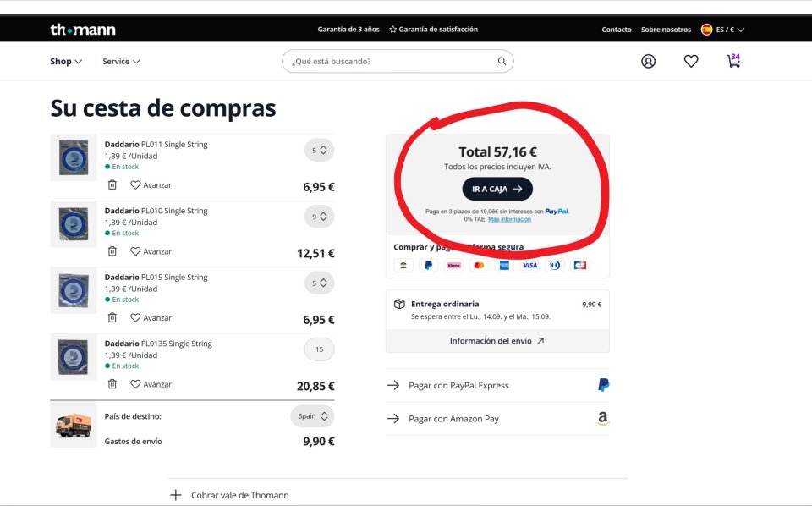The image size is (812, 506).
Task: Click heart icon for PL011 Single String
Action: coord(135,185)
